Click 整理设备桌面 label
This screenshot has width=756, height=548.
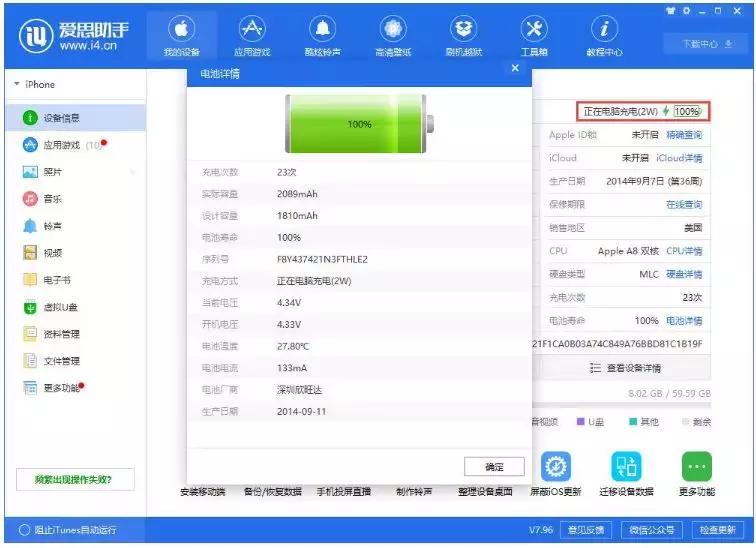pyautogui.click(x=485, y=492)
